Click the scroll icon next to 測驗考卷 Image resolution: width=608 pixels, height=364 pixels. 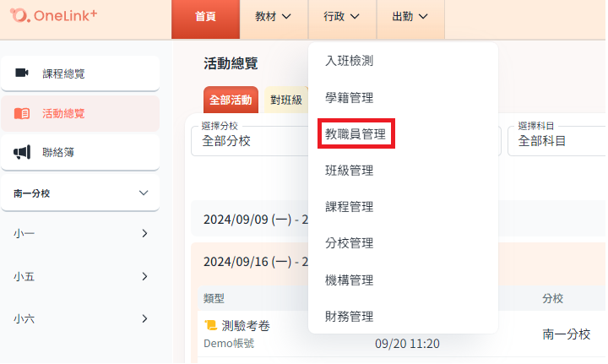tap(210, 325)
